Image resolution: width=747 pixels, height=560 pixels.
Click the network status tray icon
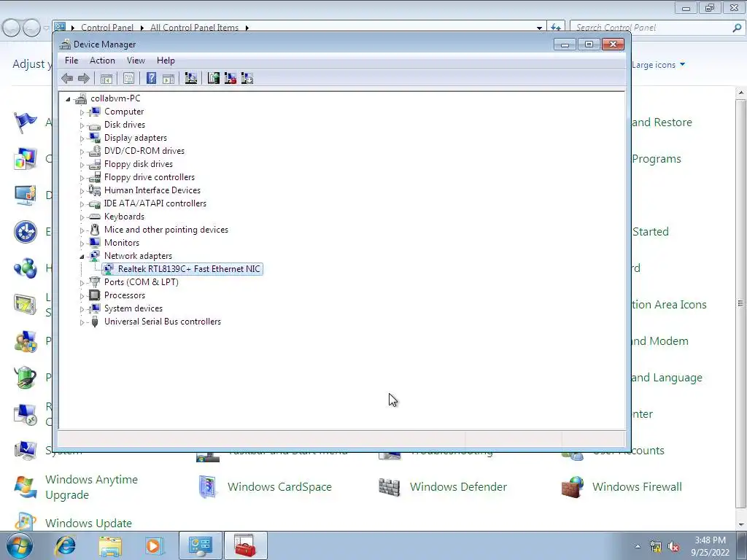(656, 547)
